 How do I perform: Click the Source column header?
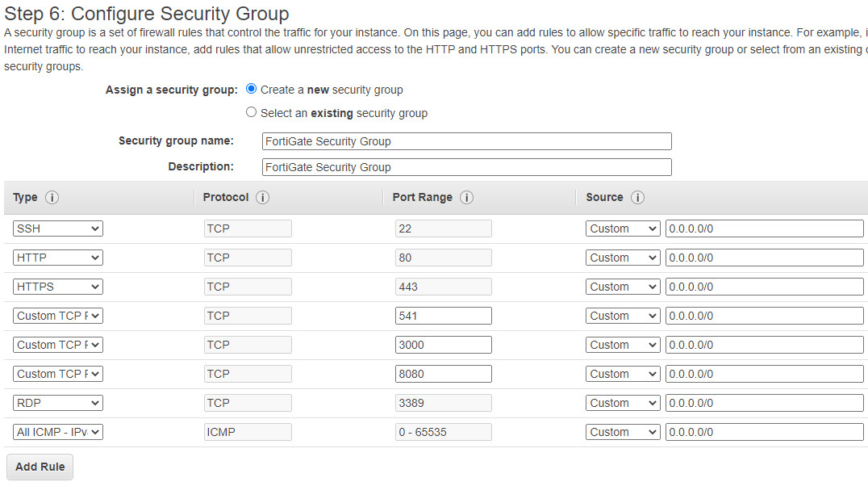point(604,197)
